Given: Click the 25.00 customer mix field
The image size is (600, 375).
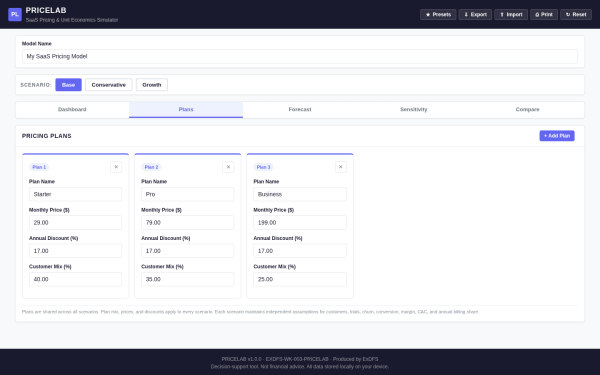Looking at the screenshot, I should [x=300, y=279].
